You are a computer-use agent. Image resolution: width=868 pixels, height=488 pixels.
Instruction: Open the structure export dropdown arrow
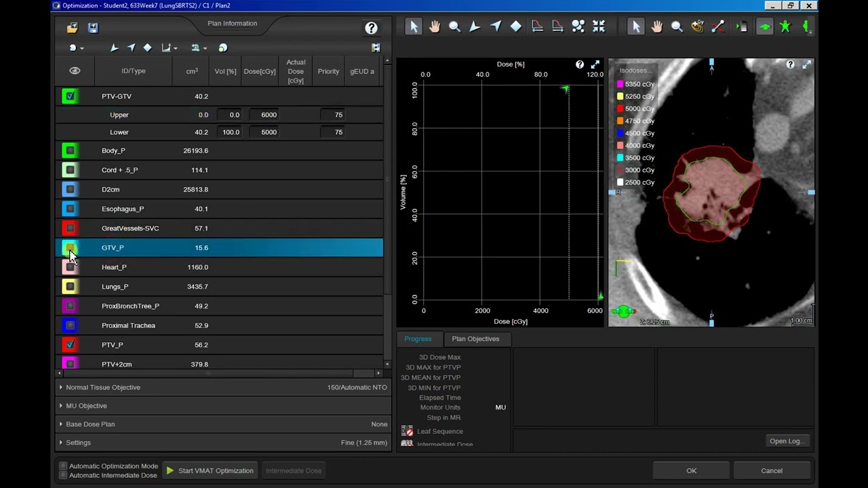point(205,48)
